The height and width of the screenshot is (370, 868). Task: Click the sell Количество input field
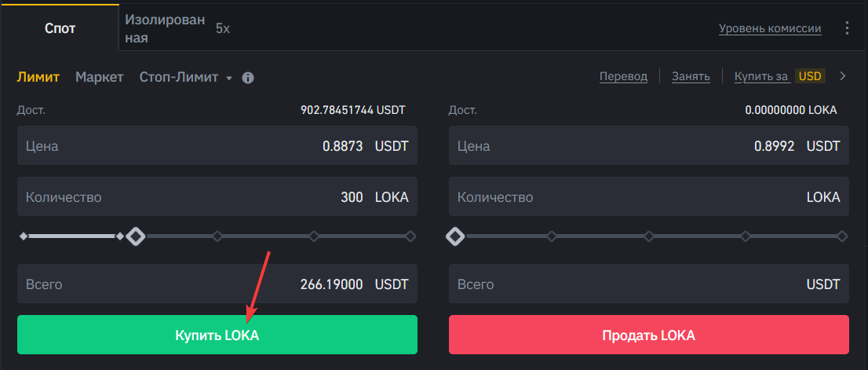pyautogui.click(x=648, y=197)
